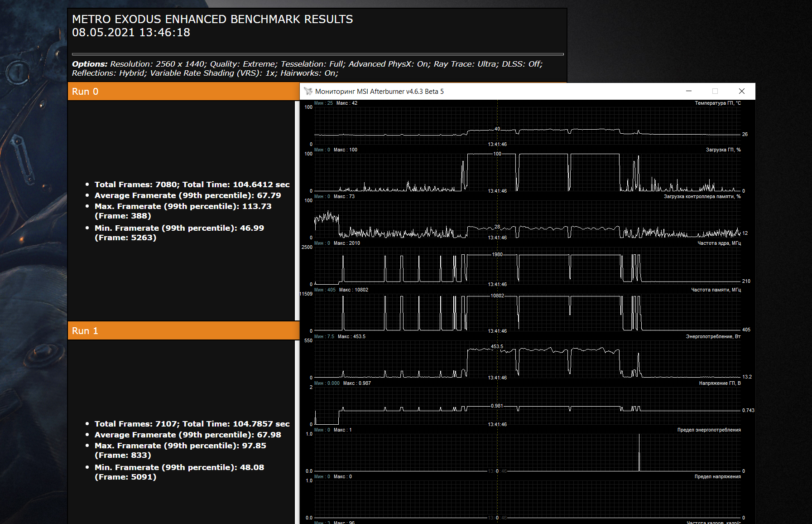Click the 'Предел энергопотребления' graph label
The height and width of the screenshot is (524, 812).
[x=709, y=430]
